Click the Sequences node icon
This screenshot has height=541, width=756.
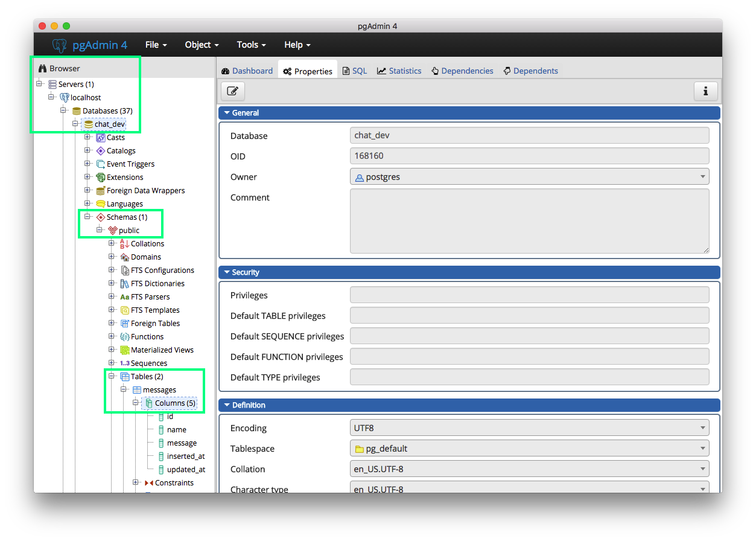tap(125, 363)
